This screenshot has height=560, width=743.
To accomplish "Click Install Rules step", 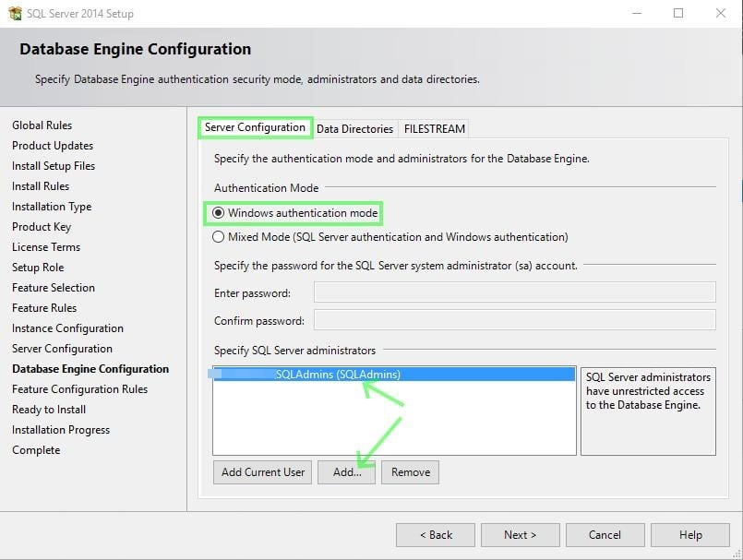I will point(41,186).
